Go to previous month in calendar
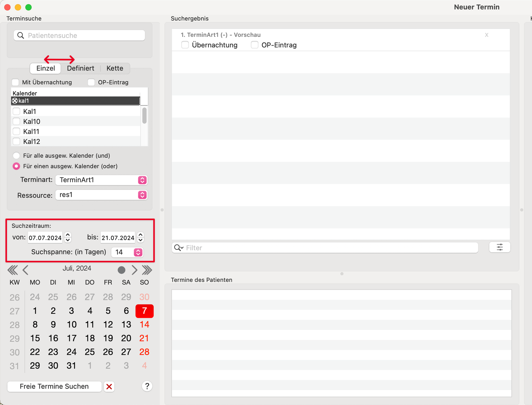The height and width of the screenshot is (405, 532). [x=25, y=270]
